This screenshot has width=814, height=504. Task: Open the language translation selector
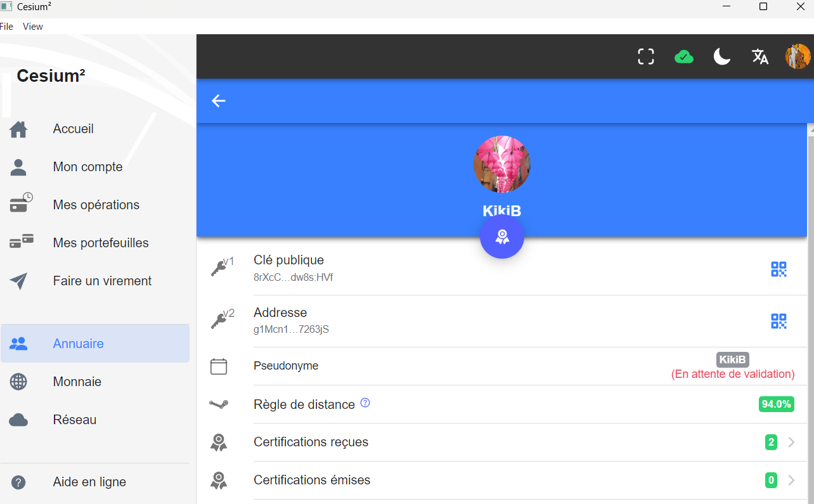click(x=759, y=56)
